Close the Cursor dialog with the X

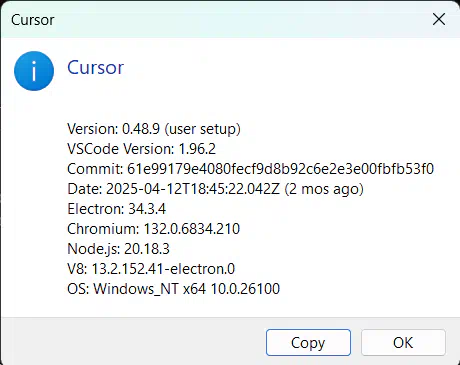pyautogui.click(x=439, y=19)
